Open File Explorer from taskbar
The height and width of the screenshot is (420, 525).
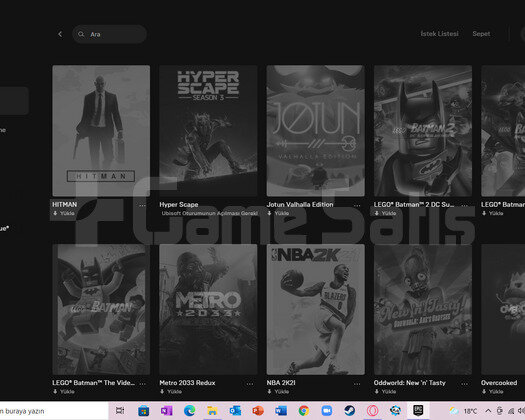tap(212, 411)
